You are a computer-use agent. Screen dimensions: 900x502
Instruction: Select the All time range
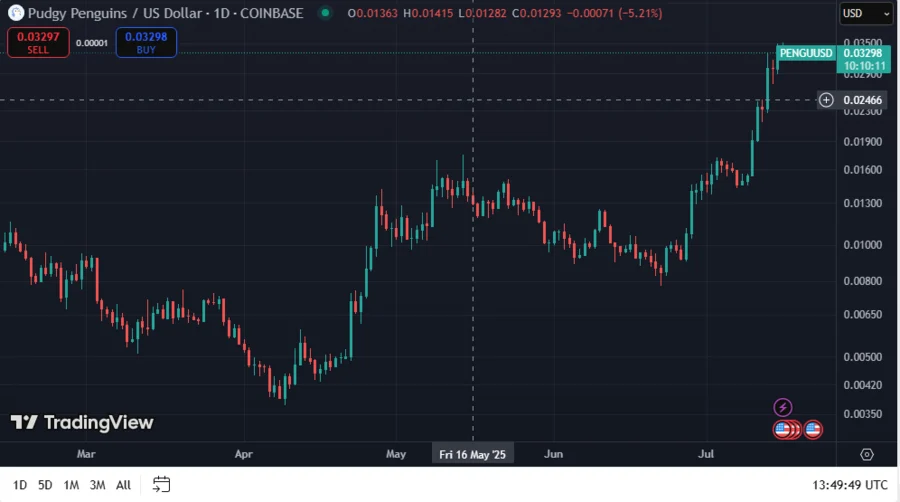coord(123,485)
